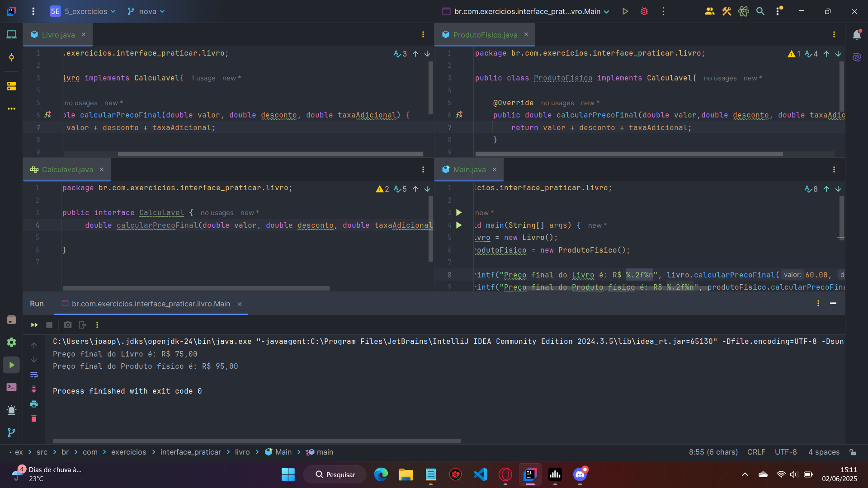
Task: Switch to Calculavel.java tab
Action: 67,169
